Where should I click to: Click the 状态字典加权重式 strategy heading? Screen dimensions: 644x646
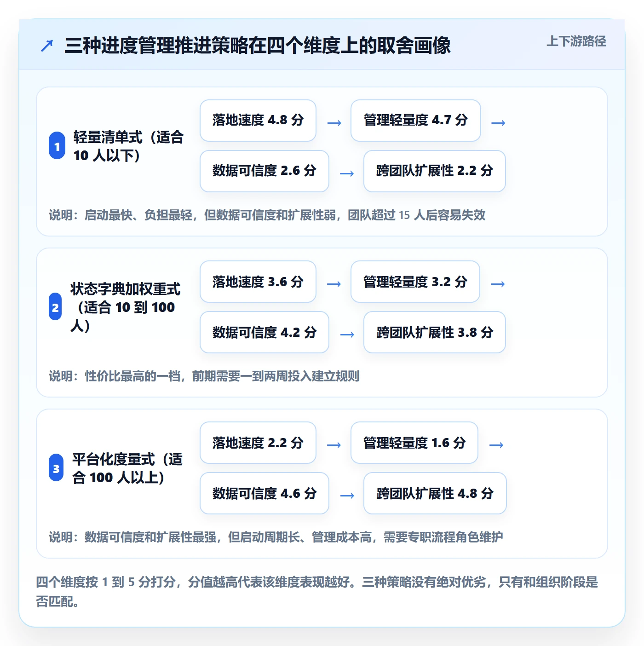125,307
